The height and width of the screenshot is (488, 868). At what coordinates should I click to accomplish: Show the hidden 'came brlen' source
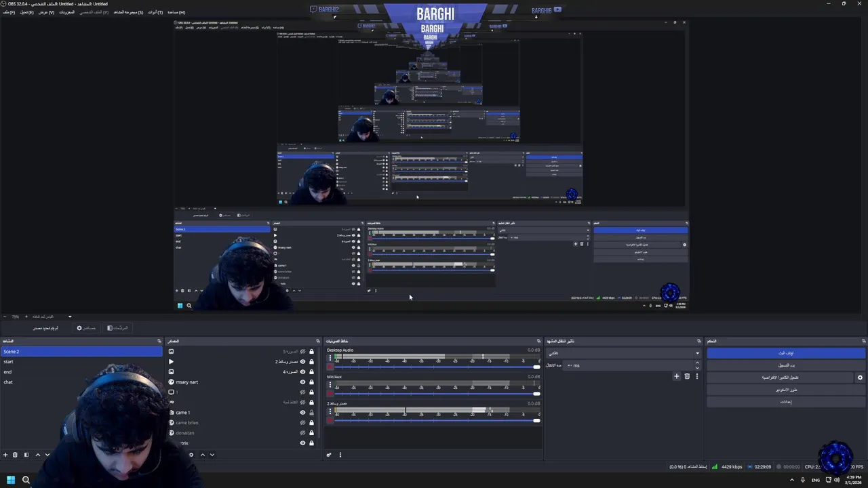pyautogui.click(x=302, y=423)
